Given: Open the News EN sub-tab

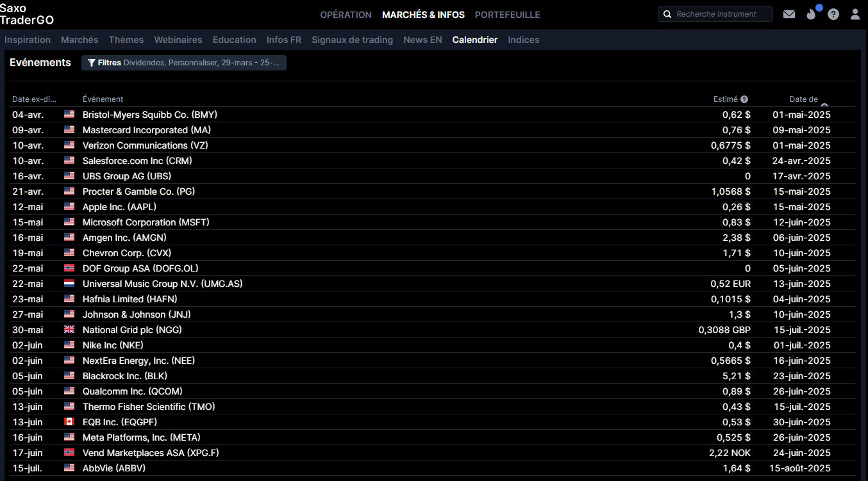Looking at the screenshot, I should tap(422, 40).
